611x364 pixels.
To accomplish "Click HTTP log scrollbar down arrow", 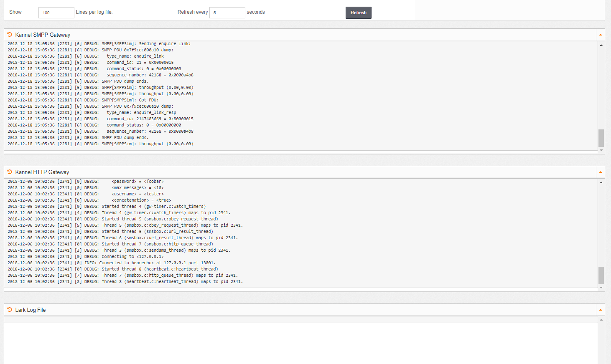I will 601,288.
